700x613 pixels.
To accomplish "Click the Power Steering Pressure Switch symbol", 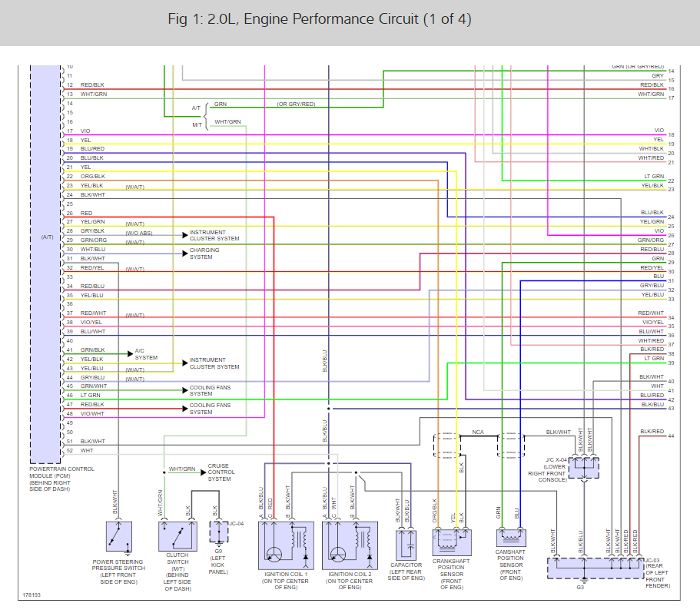I will pyautogui.click(x=119, y=536).
